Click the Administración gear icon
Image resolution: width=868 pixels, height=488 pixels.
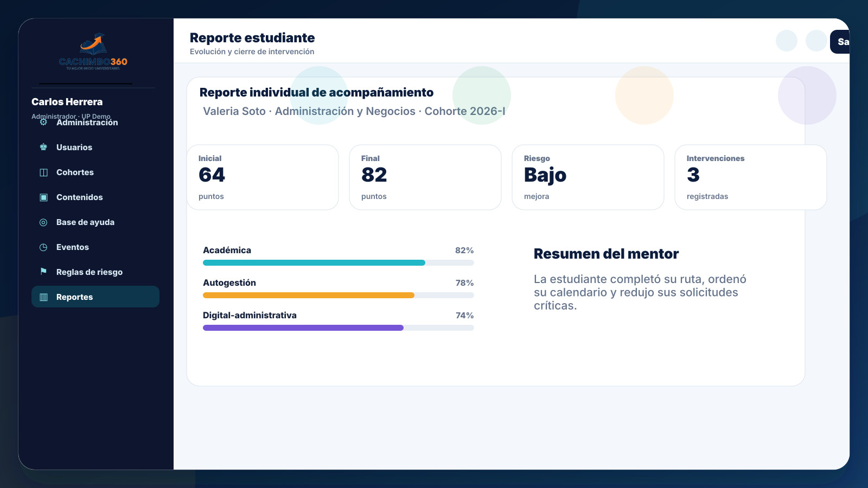tap(43, 123)
